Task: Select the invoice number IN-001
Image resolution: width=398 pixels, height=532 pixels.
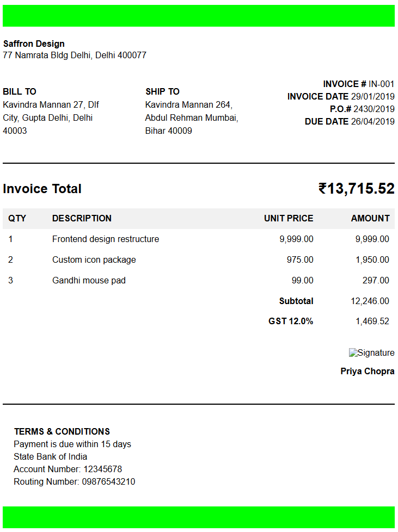Action: [381, 84]
